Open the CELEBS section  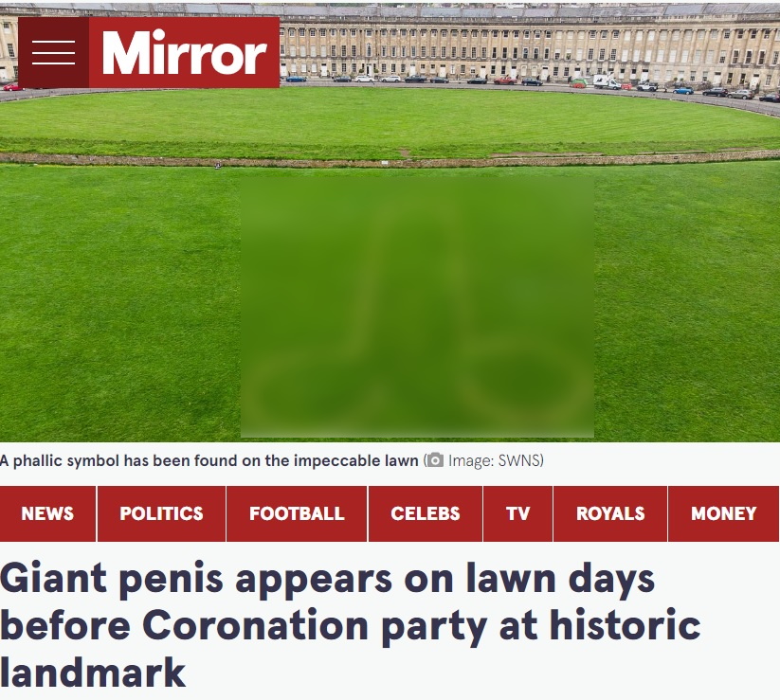[426, 513]
